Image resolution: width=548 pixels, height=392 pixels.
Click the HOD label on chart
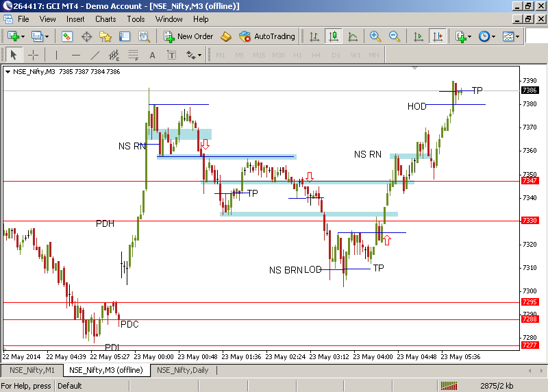coord(417,106)
